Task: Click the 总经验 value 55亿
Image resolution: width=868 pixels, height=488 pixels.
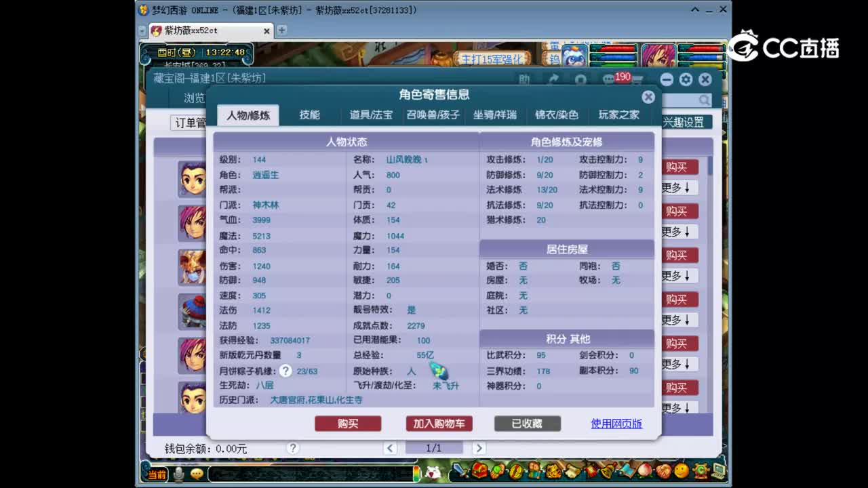Action: (425, 355)
